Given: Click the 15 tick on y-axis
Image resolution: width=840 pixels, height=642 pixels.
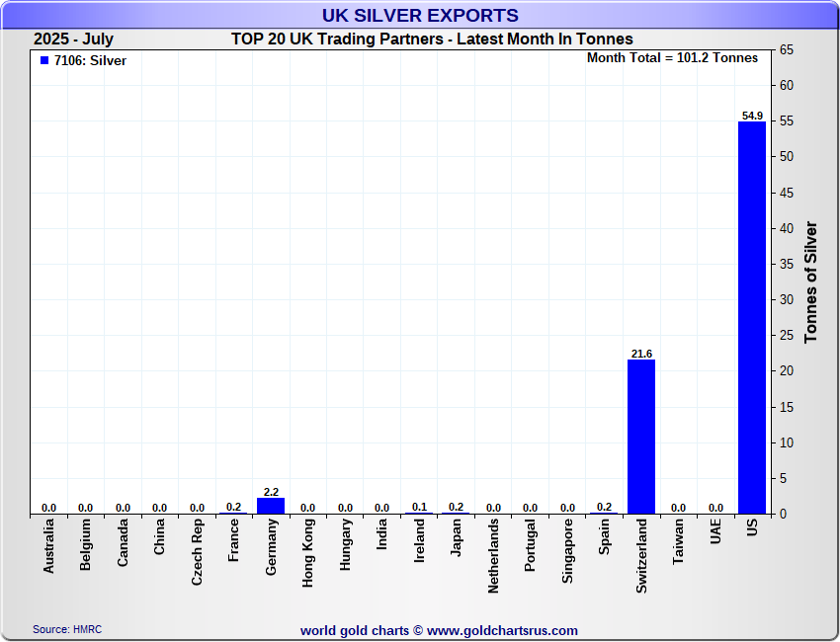Looking at the screenshot, I should [787, 408].
